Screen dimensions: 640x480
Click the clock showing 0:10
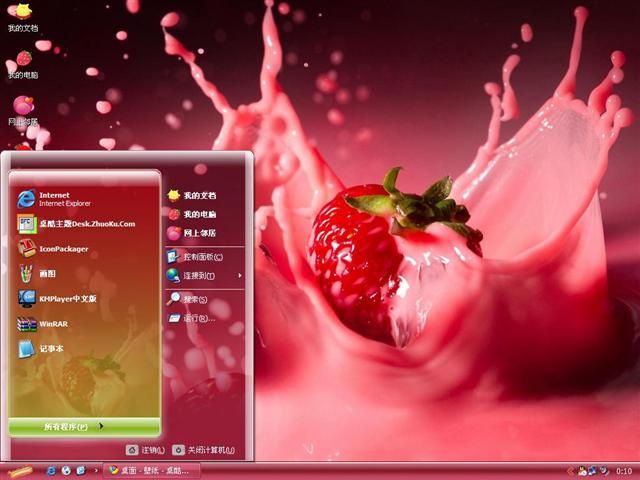tap(624, 471)
